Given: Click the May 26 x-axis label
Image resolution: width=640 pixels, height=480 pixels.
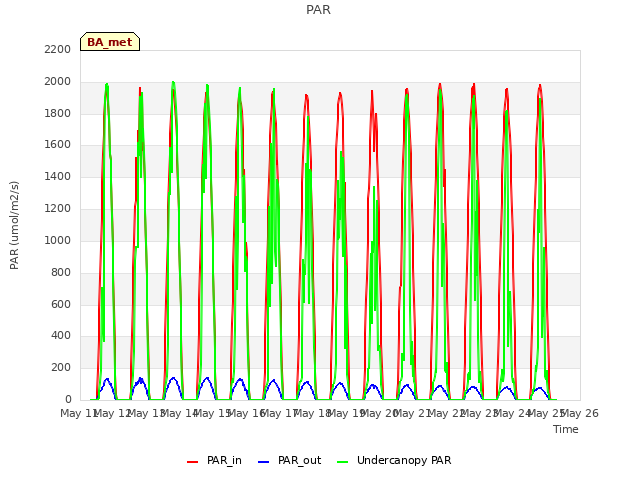Looking at the screenshot, I should (580, 413).
